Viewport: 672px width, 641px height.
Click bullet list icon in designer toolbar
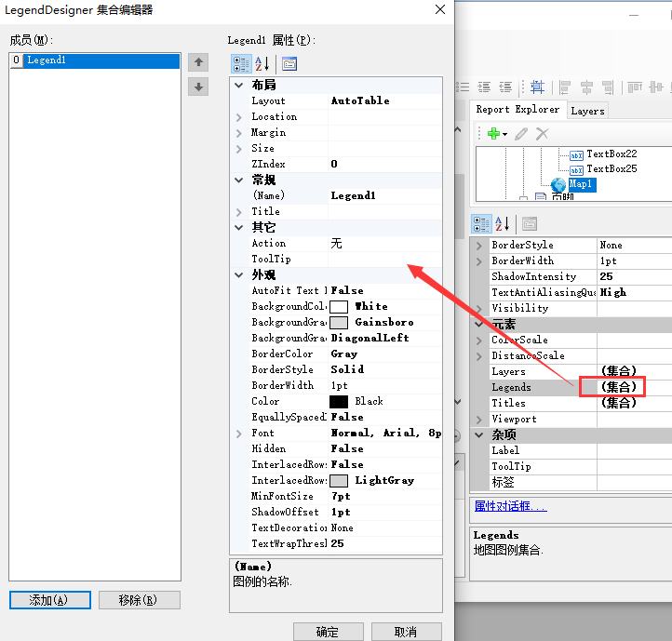point(463,87)
